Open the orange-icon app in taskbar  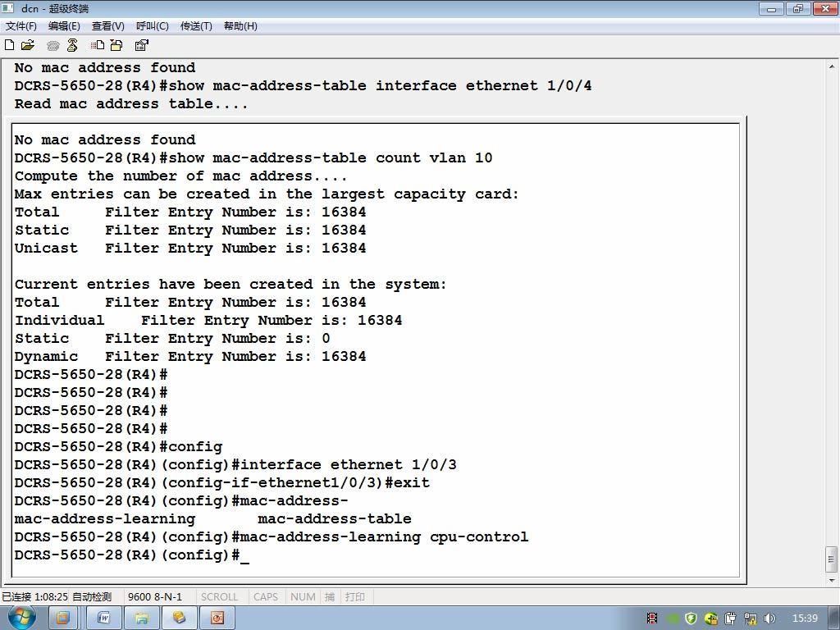(217, 618)
